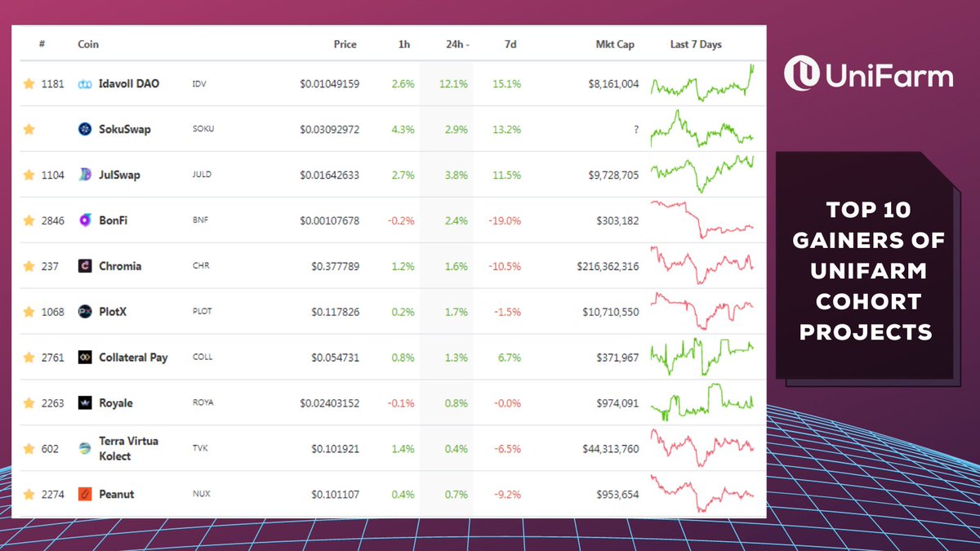View BonFi 7-day sparkline chart
The height and width of the screenshot is (551, 980).
(702, 220)
